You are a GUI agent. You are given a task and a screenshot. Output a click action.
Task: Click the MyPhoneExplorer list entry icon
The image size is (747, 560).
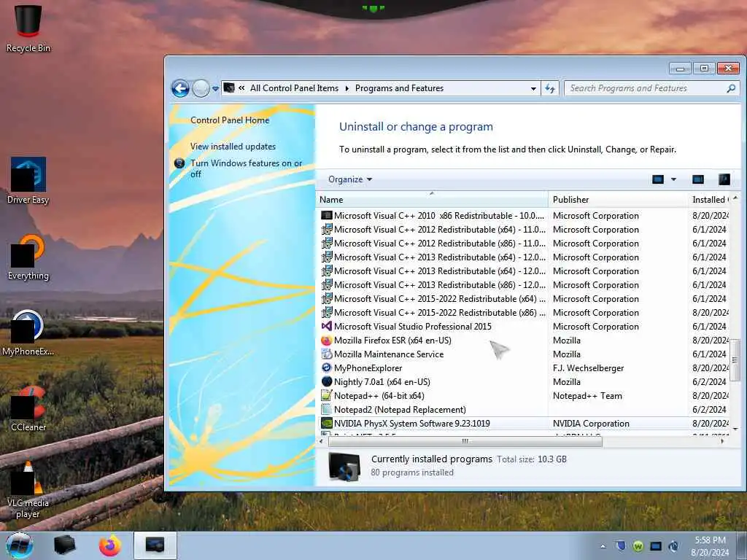[x=326, y=368]
